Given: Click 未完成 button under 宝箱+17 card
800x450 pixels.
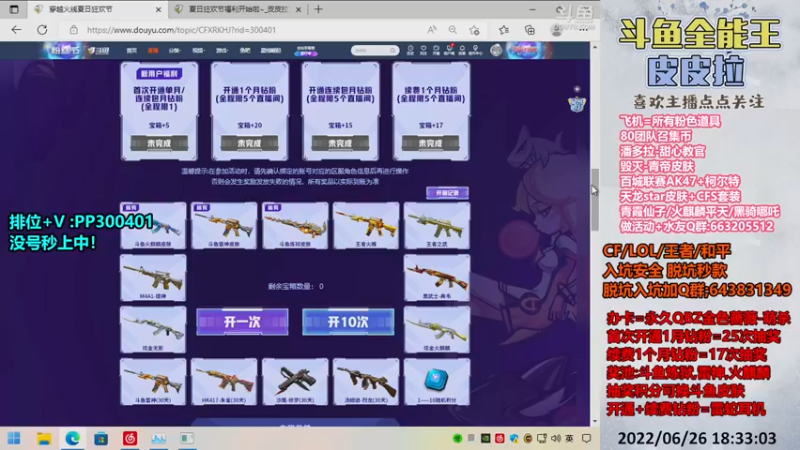Looking at the screenshot, I should point(431,143).
